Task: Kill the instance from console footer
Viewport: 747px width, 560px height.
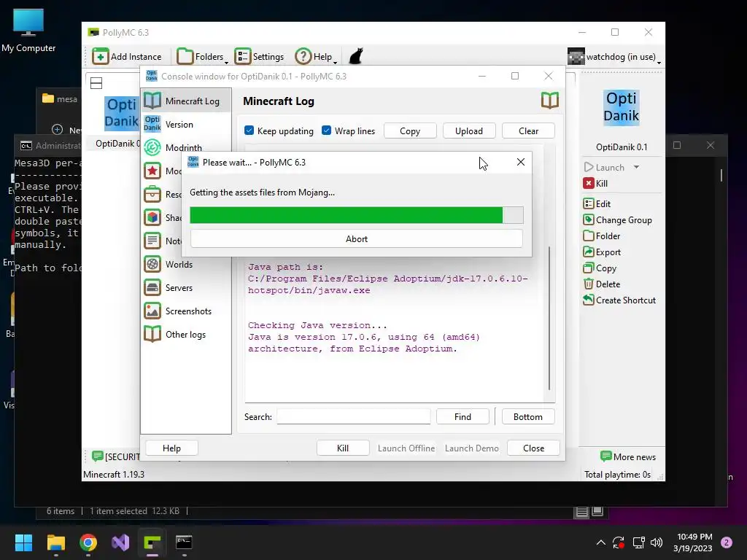Action: [343, 448]
